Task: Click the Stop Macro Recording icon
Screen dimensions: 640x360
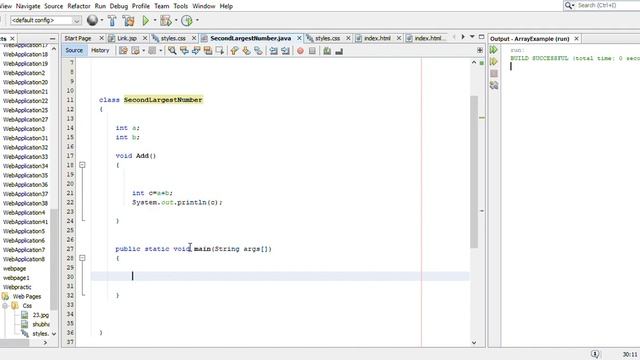Action: (x=312, y=51)
